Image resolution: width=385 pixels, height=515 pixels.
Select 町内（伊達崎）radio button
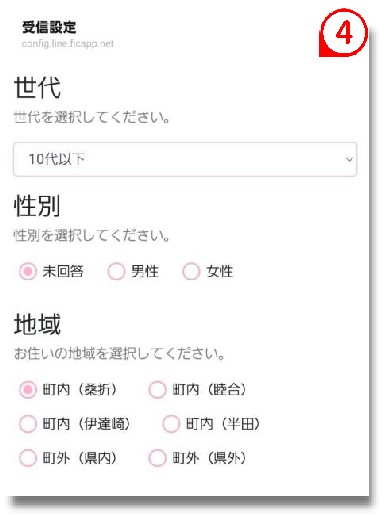[x=28, y=424]
